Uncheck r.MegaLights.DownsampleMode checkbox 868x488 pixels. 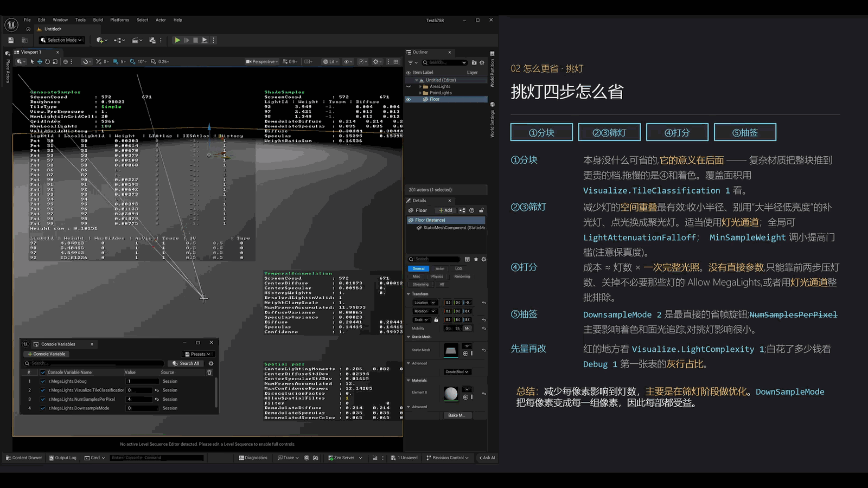pyautogui.click(x=43, y=408)
